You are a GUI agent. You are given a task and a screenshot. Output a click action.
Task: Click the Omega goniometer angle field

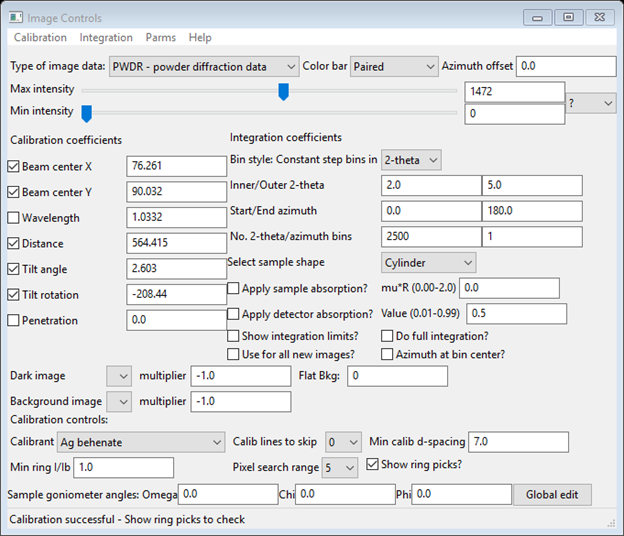click(228, 494)
